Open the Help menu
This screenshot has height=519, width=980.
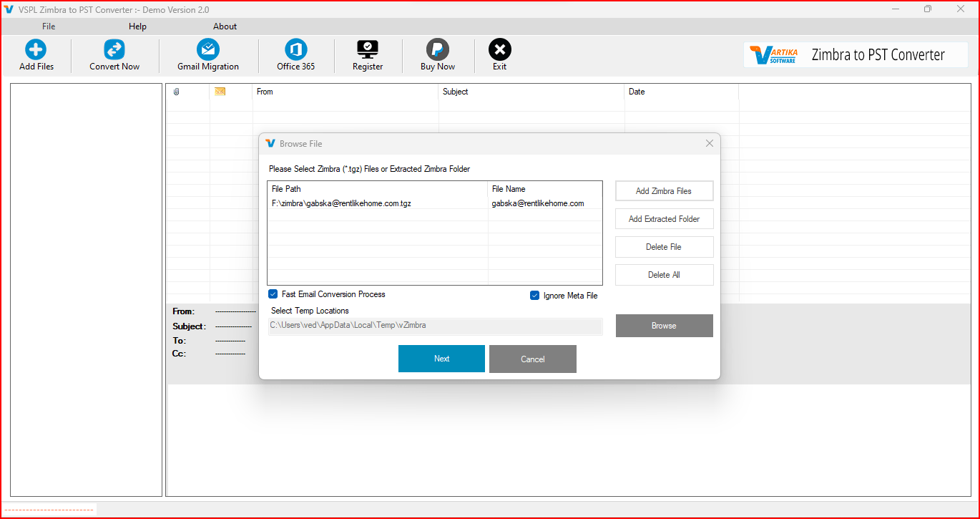pyautogui.click(x=137, y=26)
